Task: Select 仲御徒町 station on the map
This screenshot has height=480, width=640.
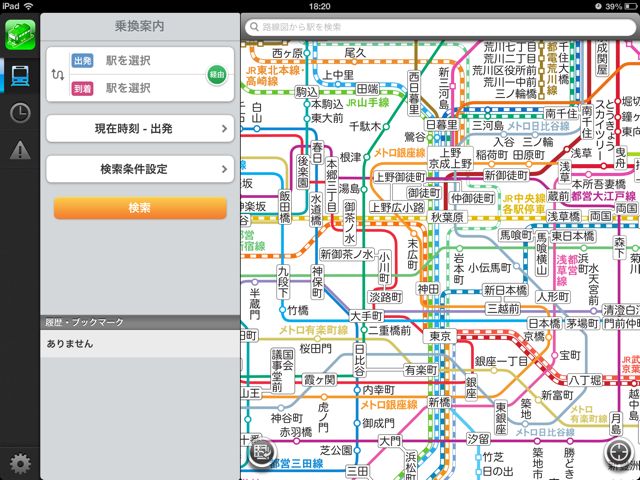Action: pyautogui.click(x=473, y=199)
